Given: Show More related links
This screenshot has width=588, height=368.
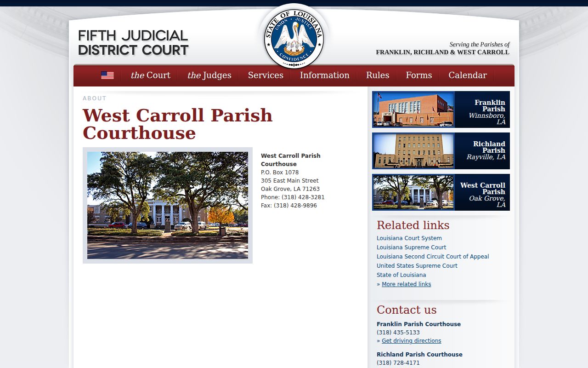Looking at the screenshot, I should coord(407,284).
